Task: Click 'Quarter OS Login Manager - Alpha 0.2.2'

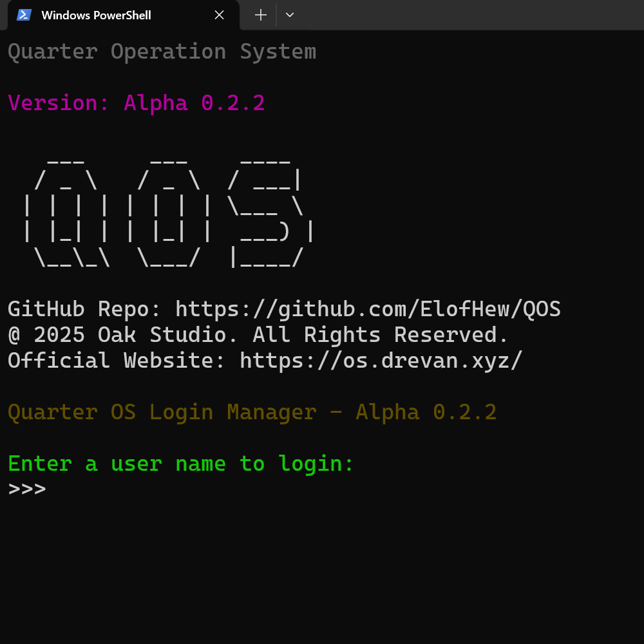Action: pyautogui.click(x=252, y=412)
